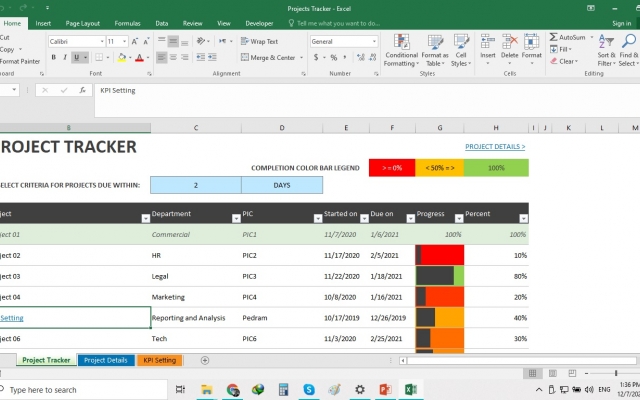
Task: Click the zoom slider handle
Action: [616, 373]
